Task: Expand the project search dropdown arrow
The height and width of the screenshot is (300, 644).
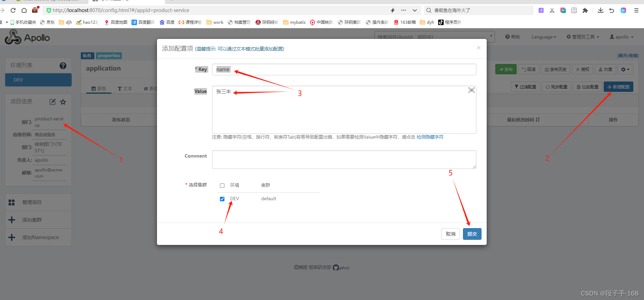Action: pyautogui.click(x=491, y=36)
